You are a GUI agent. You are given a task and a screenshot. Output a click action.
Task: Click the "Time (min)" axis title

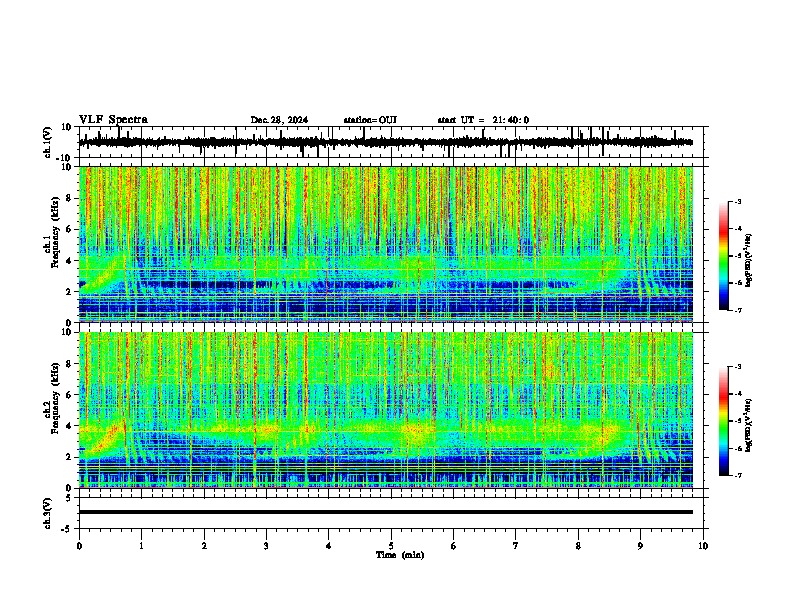[400, 555]
